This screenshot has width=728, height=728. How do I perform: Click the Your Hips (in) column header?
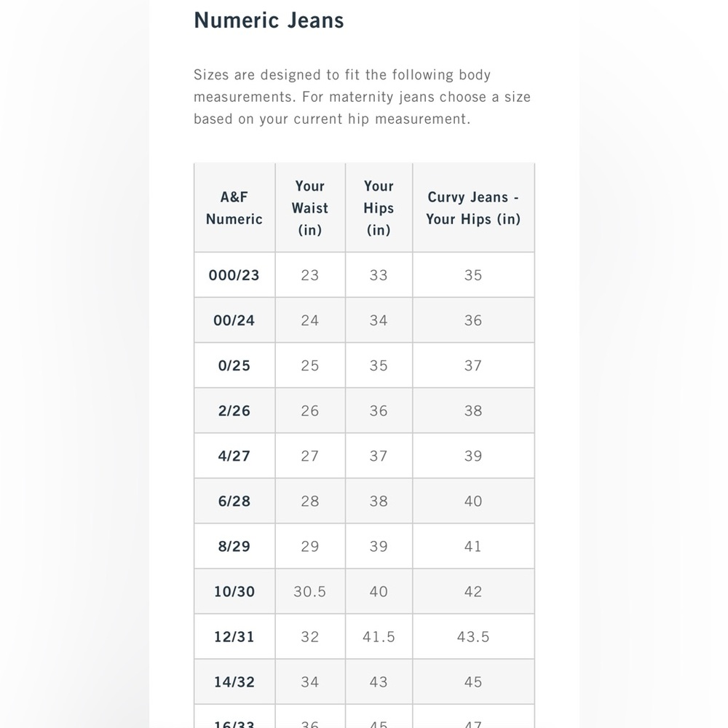(379, 207)
